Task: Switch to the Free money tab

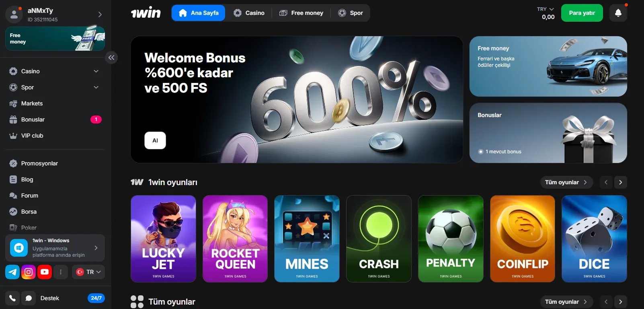Action: (x=301, y=13)
